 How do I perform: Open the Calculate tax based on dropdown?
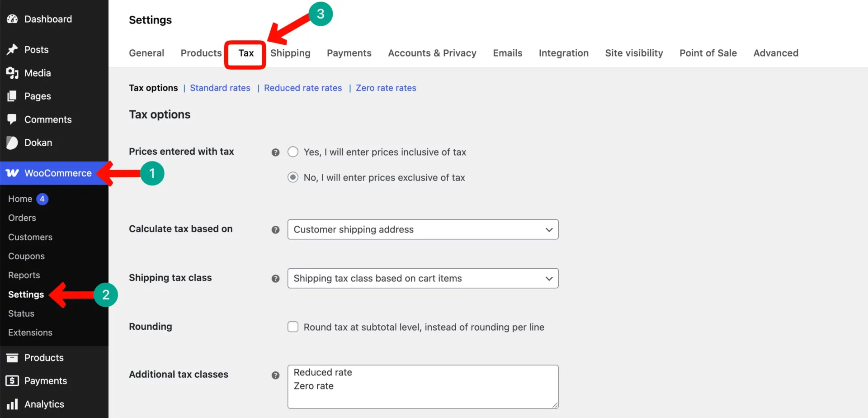(x=423, y=229)
